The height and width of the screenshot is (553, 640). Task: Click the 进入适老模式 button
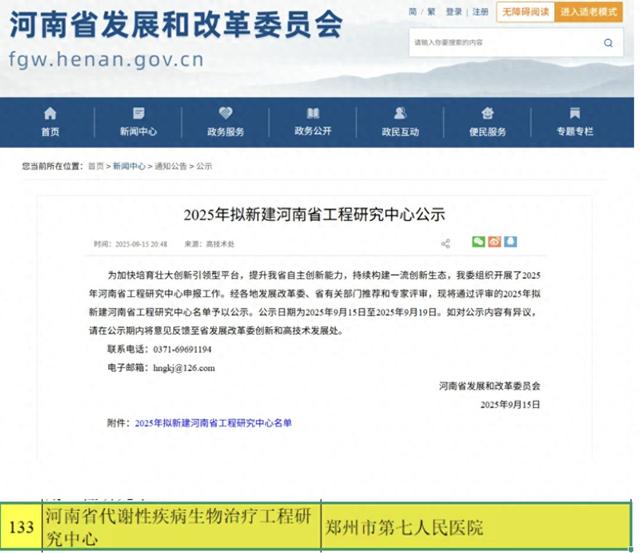point(588,12)
